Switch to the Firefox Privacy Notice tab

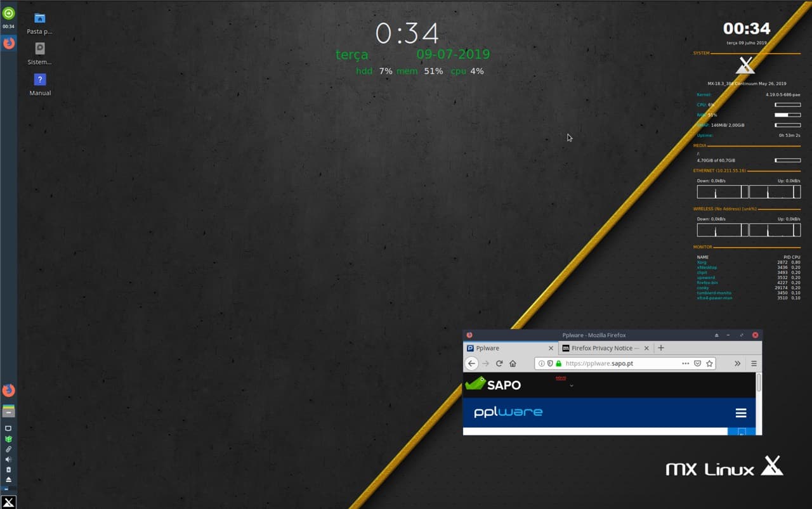click(x=603, y=348)
